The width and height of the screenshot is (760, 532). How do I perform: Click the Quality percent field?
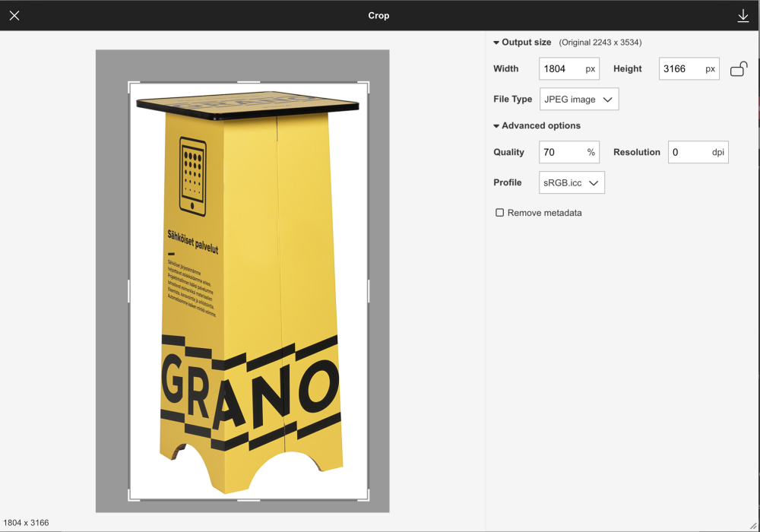(x=569, y=152)
